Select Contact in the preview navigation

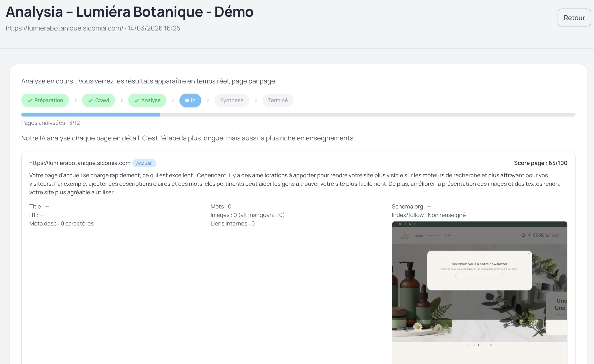point(448,235)
